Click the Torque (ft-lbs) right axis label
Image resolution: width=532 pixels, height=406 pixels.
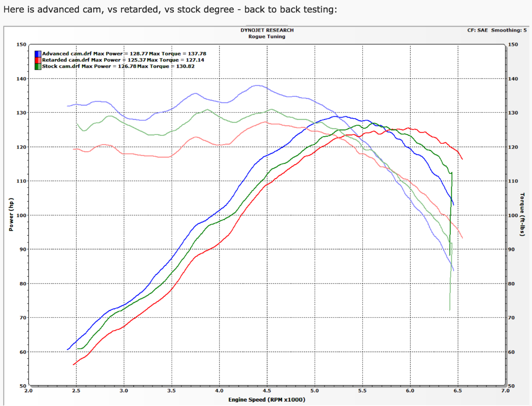(x=522, y=215)
